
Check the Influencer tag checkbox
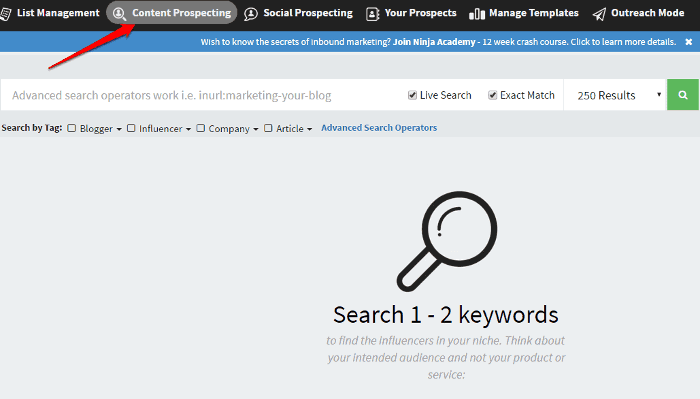[x=131, y=128]
